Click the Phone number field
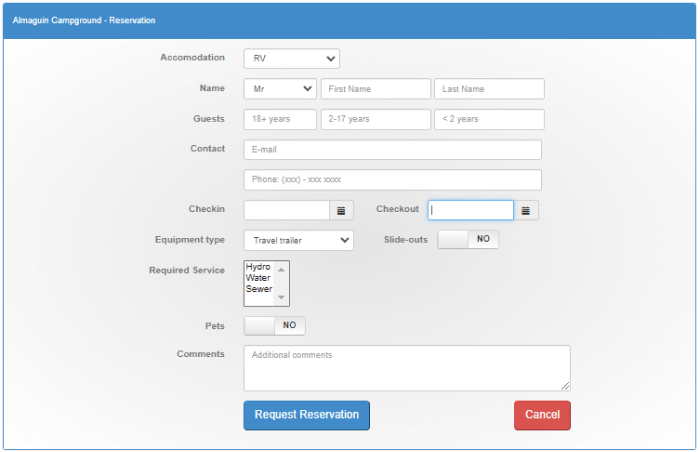The image size is (700, 452). (x=392, y=180)
